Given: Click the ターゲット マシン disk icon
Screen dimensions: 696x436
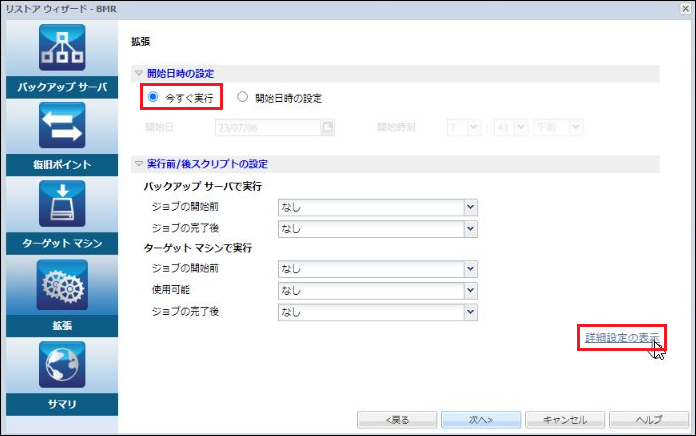Looking at the screenshot, I should click(62, 203).
